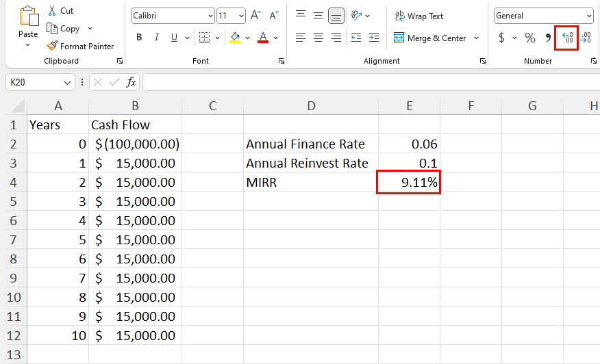600x364 pixels.
Task: Align text right
Action: 336,38
